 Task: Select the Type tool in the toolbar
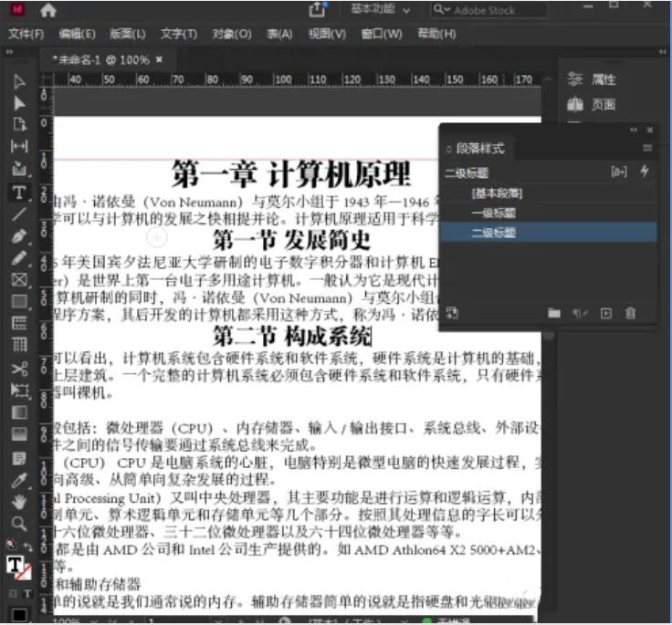pos(18,192)
